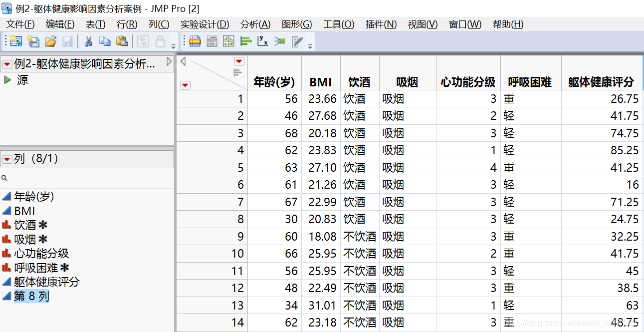The height and width of the screenshot is (332, 644).
Task: Click the Fit Model arrow icon
Action: click(280, 41)
